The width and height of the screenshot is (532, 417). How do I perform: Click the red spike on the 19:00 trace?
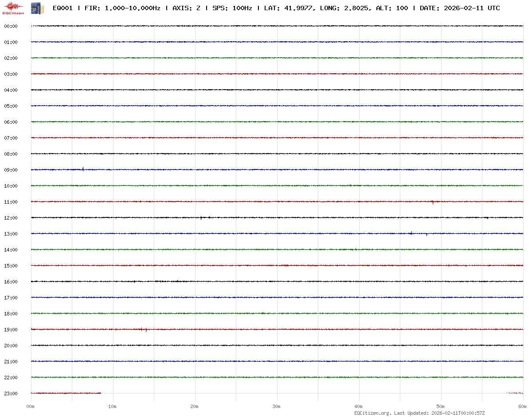coord(146,330)
